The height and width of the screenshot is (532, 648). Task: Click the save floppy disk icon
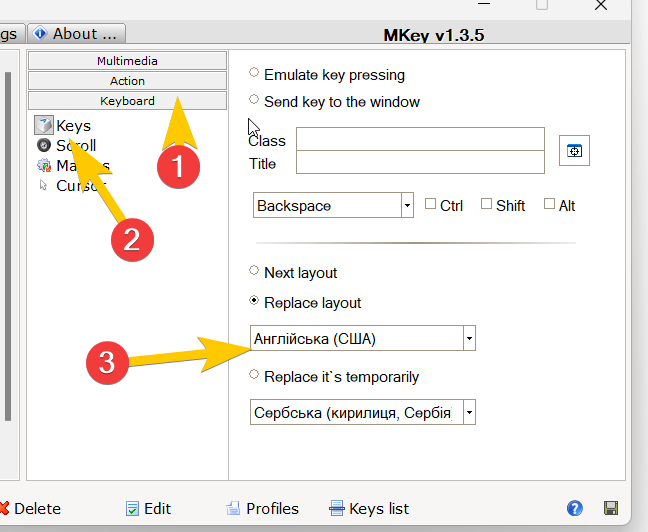[611, 508]
